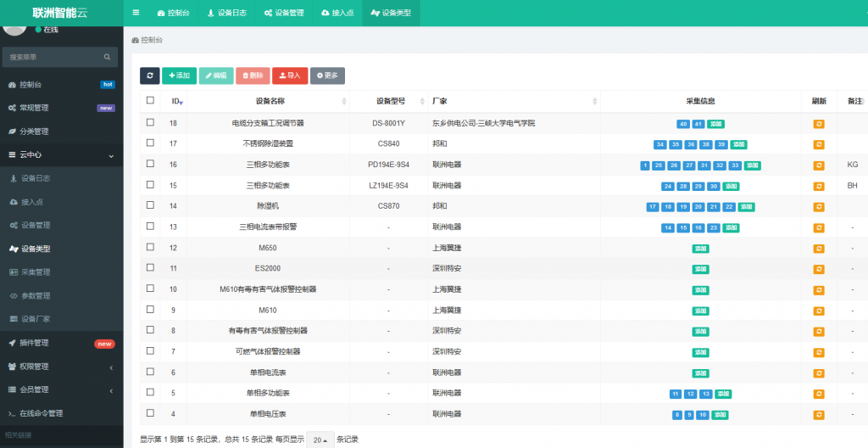This screenshot has height=448, width=868.
Task: Click the red 导入 button
Action: tap(290, 76)
